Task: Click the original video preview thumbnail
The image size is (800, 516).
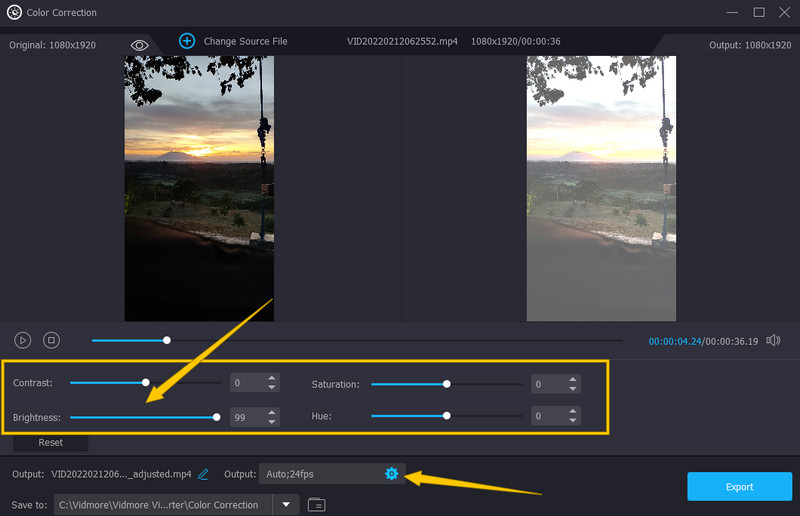Action: coord(199,188)
